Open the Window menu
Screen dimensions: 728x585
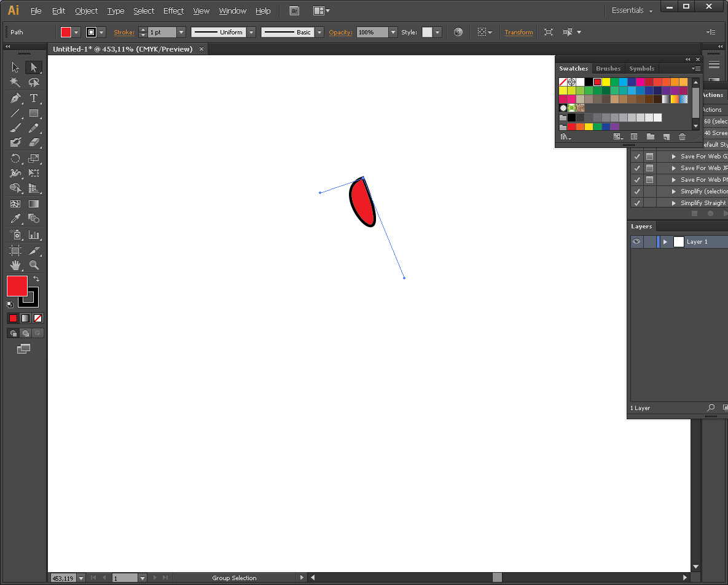(x=233, y=10)
